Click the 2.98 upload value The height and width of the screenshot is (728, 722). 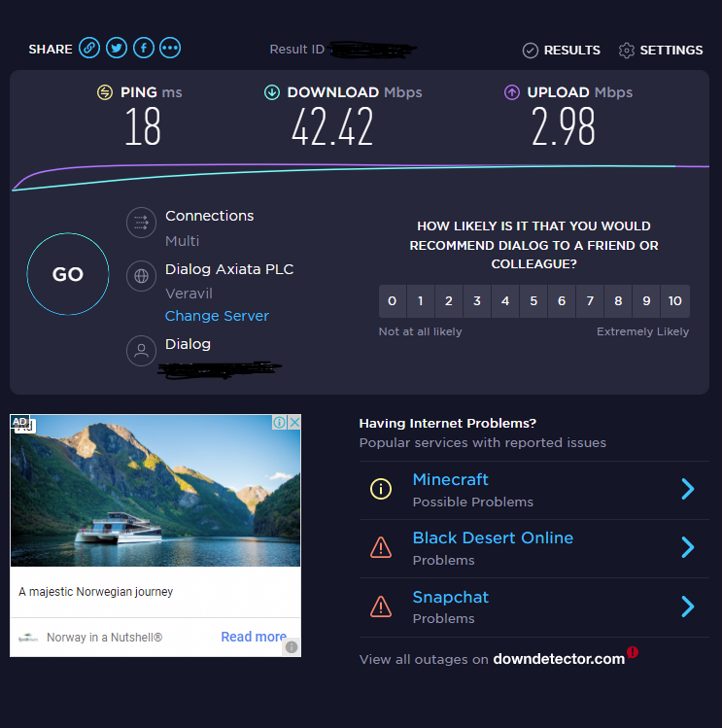(564, 126)
